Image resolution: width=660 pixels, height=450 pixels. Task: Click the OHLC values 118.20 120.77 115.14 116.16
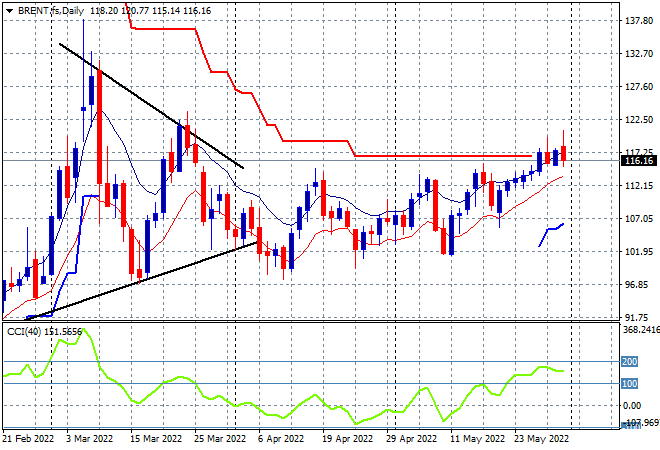[x=150, y=11]
